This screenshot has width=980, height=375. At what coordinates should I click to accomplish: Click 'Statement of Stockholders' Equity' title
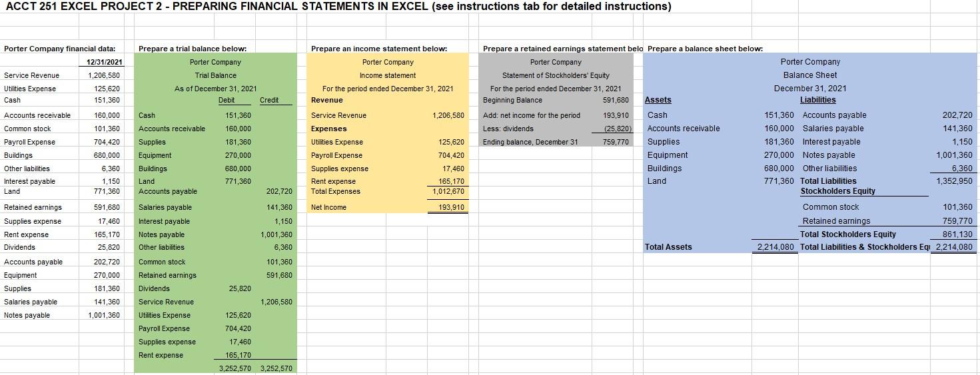pos(556,75)
